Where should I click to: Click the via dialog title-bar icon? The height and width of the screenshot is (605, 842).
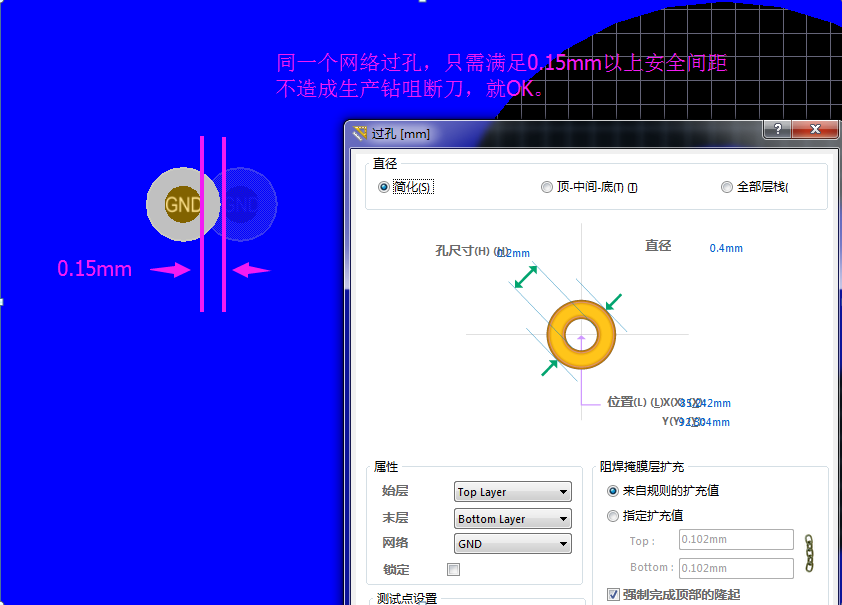[x=360, y=133]
